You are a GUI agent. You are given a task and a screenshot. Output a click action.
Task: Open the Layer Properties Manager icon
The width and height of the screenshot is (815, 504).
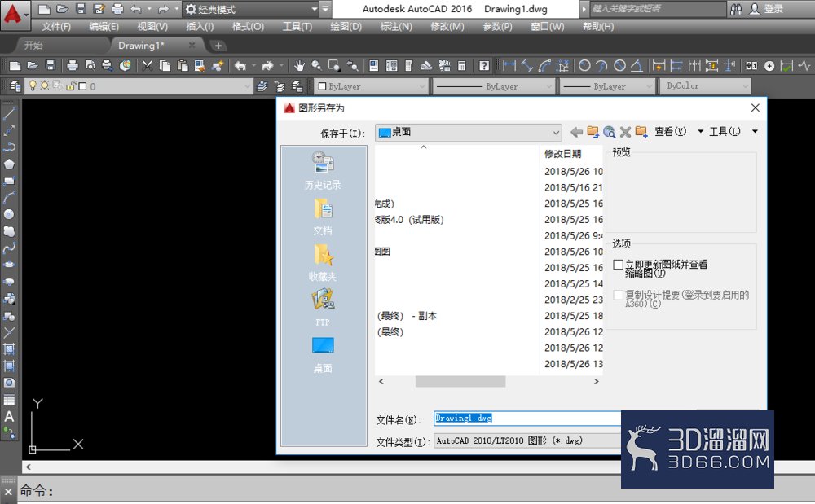[15, 86]
